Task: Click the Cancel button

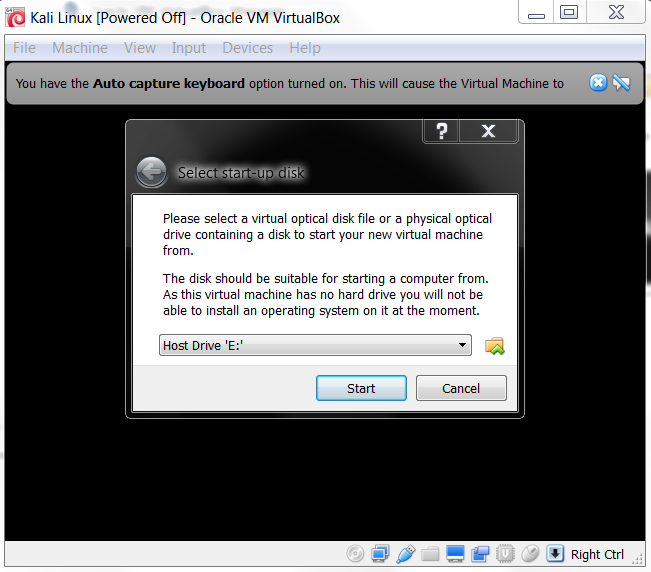Action: pyautogui.click(x=461, y=388)
